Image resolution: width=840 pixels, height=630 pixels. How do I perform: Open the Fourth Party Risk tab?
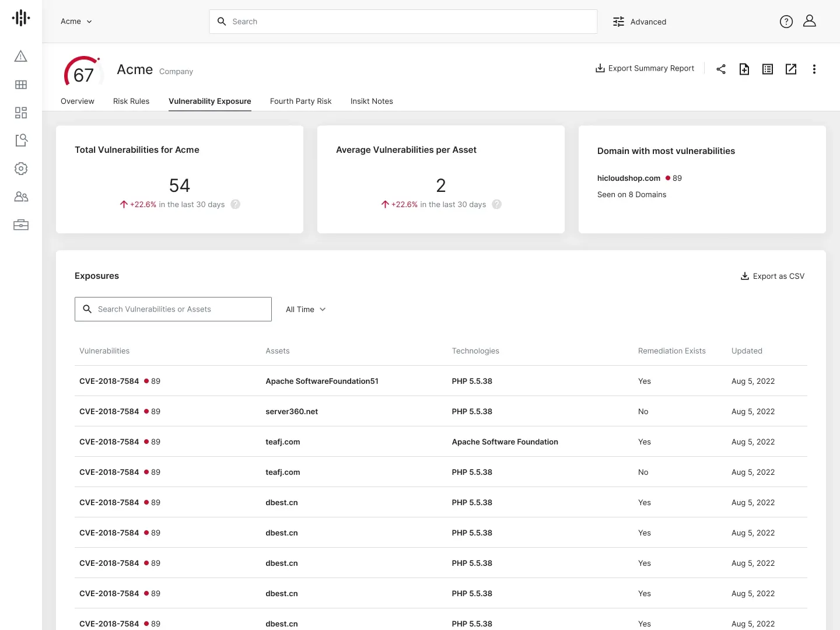coord(301,101)
